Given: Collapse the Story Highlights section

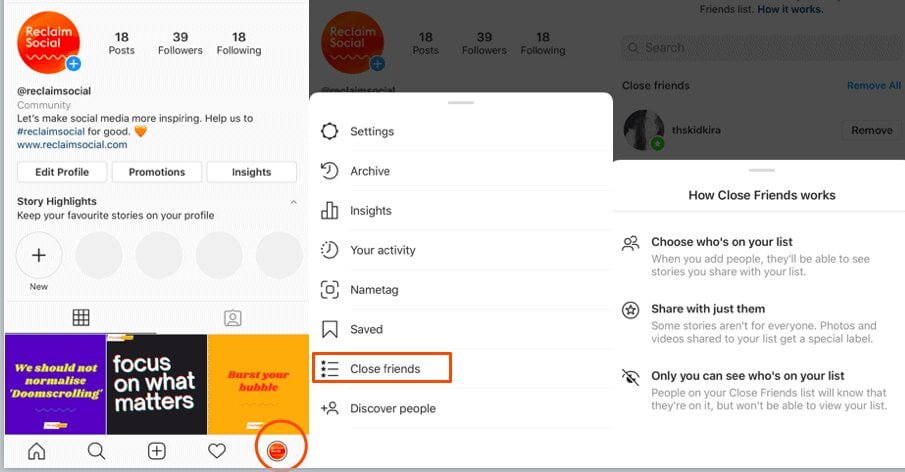Looking at the screenshot, I should tap(293, 202).
